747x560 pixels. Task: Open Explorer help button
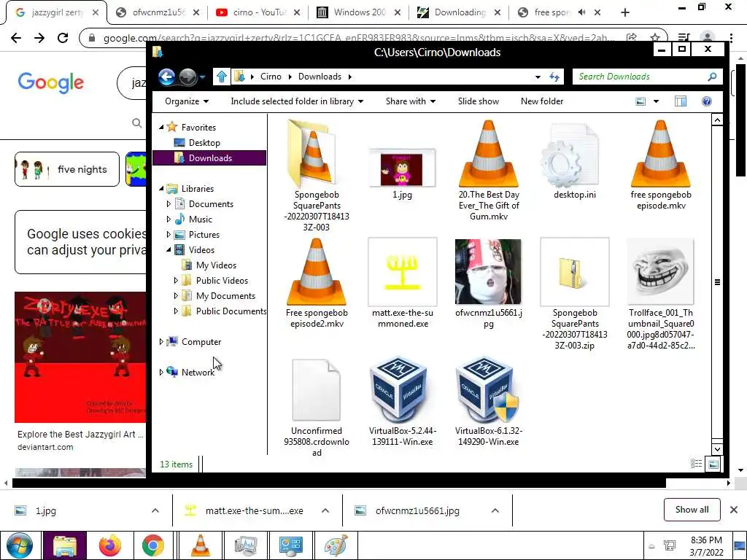coord(706,101)
